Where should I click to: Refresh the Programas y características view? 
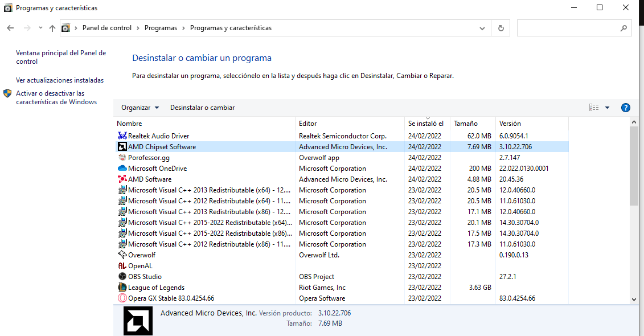pos(501,28)
